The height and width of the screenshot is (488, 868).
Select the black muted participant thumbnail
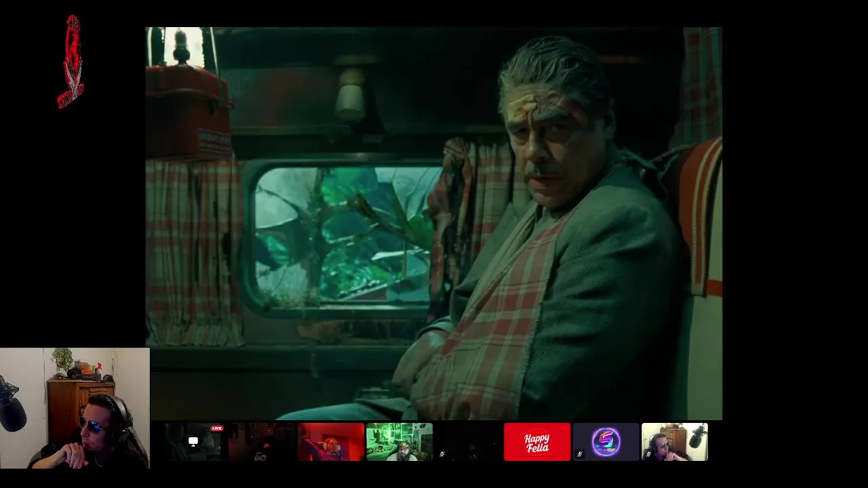[x=468, y=442]
